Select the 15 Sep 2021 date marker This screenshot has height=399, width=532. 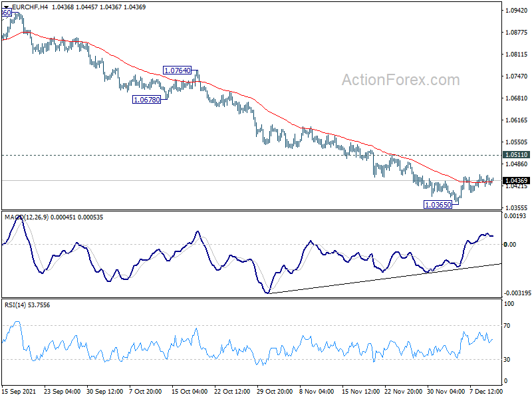tap(19, 391)
